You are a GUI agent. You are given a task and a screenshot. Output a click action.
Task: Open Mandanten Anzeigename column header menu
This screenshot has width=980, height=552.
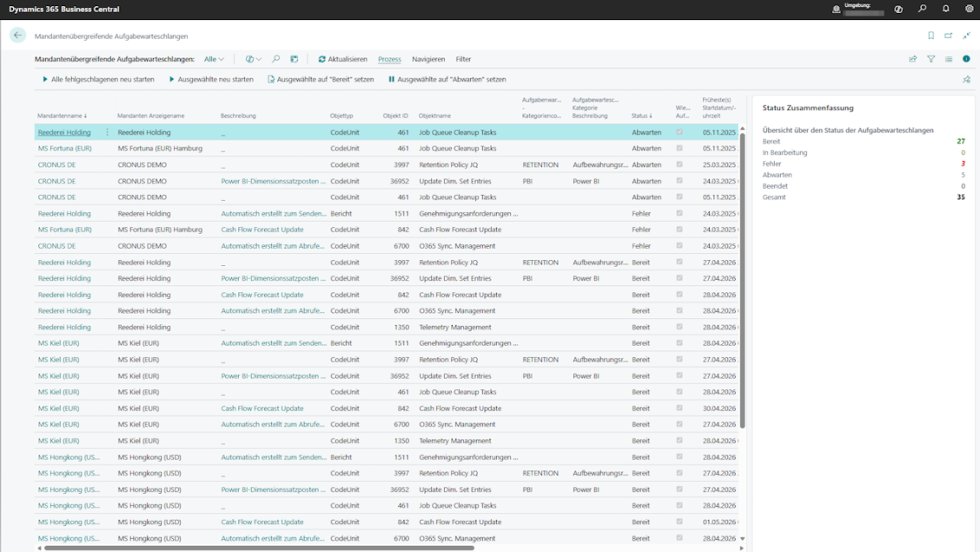pos(150,116)
